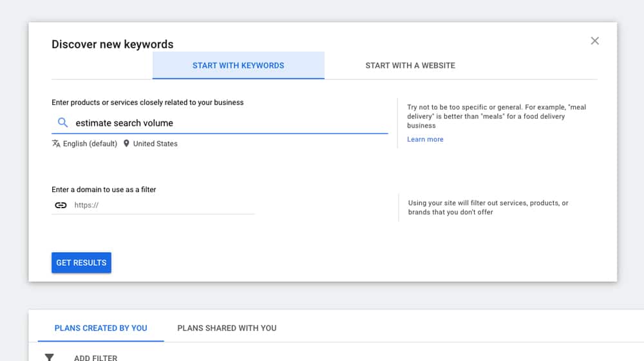Click Add Filter text
Viewport: 644px width, 361px height.
(95, 357)
